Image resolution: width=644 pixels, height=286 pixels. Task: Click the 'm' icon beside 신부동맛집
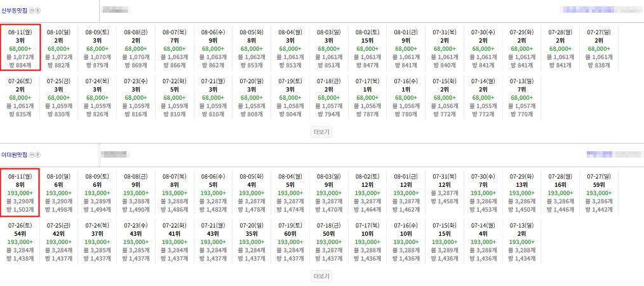click(x=32, y=11)
